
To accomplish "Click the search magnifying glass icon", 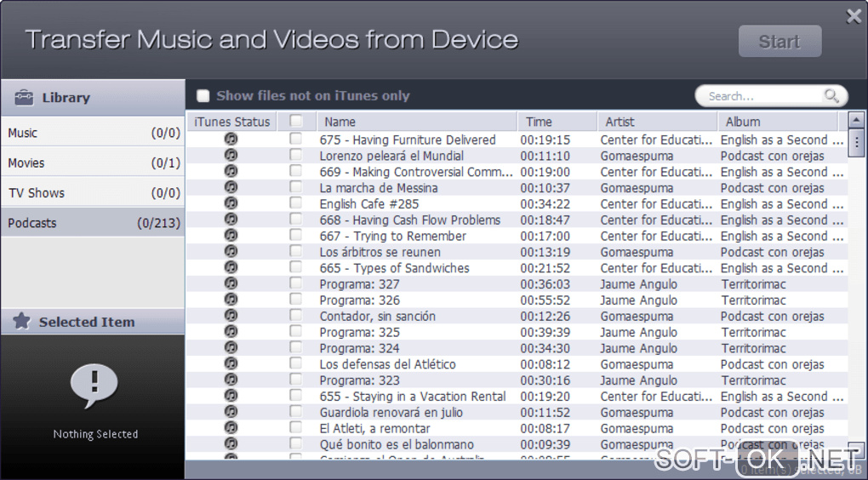I will coord(831,96).
